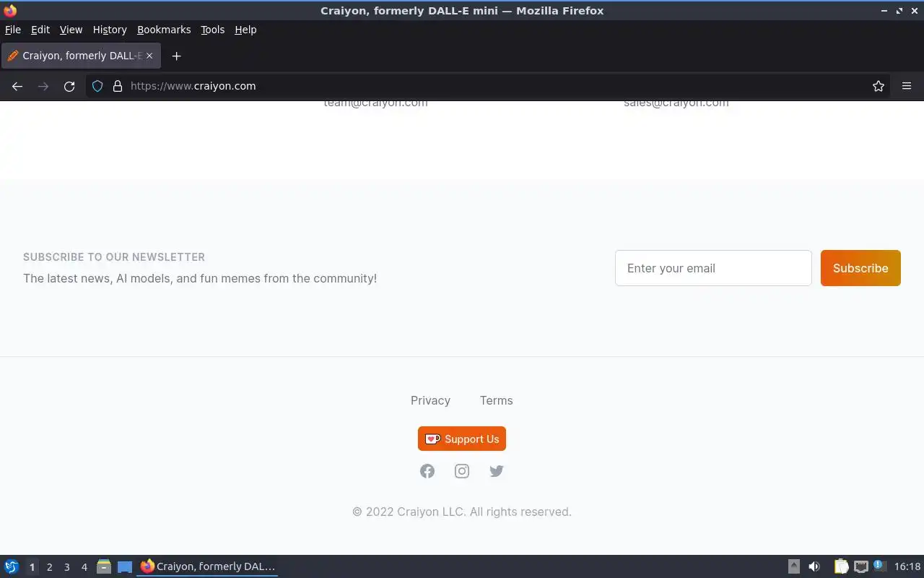
Task: Click the 16:18 taskbar clock
Action: (907, 566)
